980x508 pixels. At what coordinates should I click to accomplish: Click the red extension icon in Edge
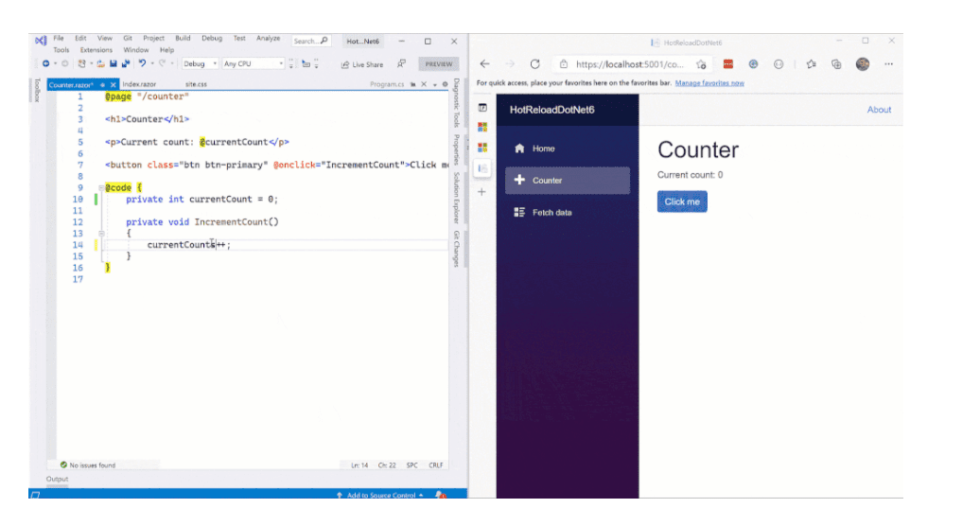[728, 63]
